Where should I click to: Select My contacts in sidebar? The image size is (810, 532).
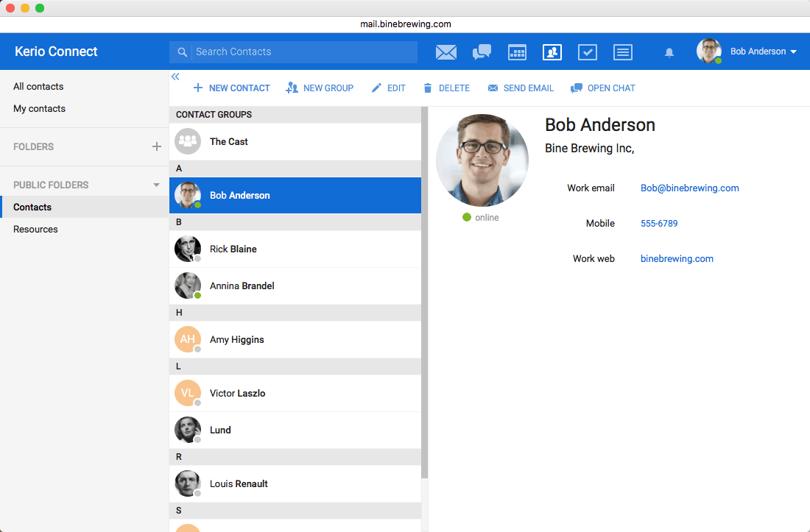(39, 109)
